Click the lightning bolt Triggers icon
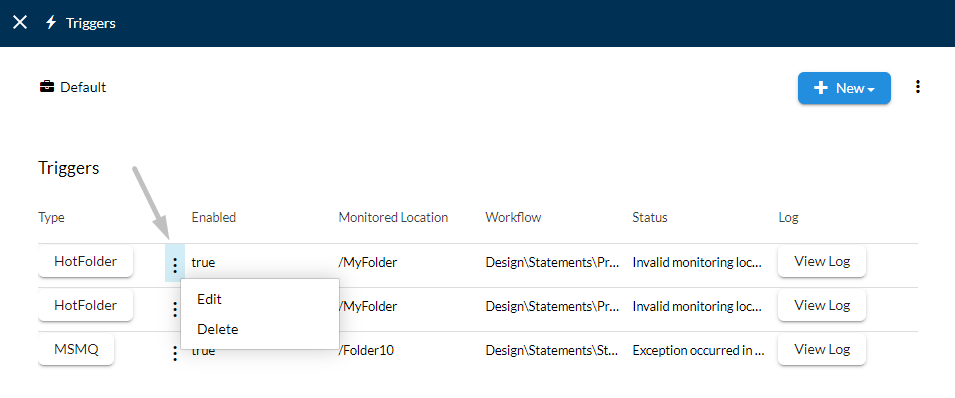Image resolution: width=955 pixels, height=398 pixels. 51,23
